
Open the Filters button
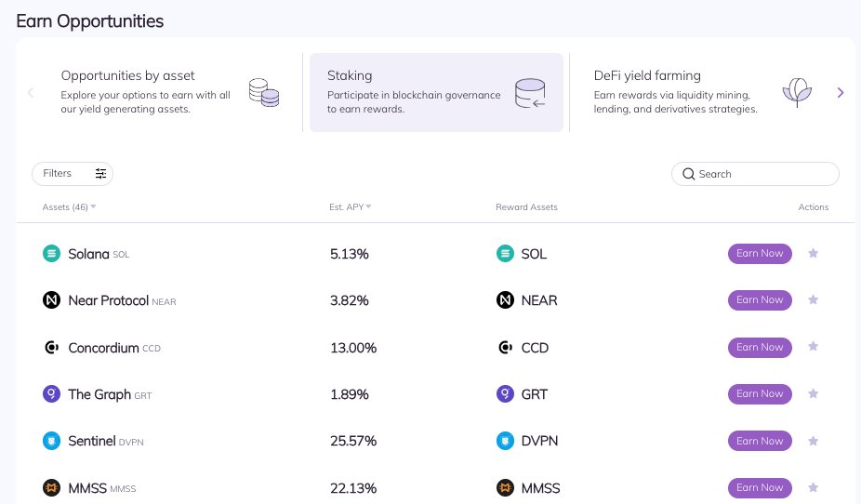73,174
